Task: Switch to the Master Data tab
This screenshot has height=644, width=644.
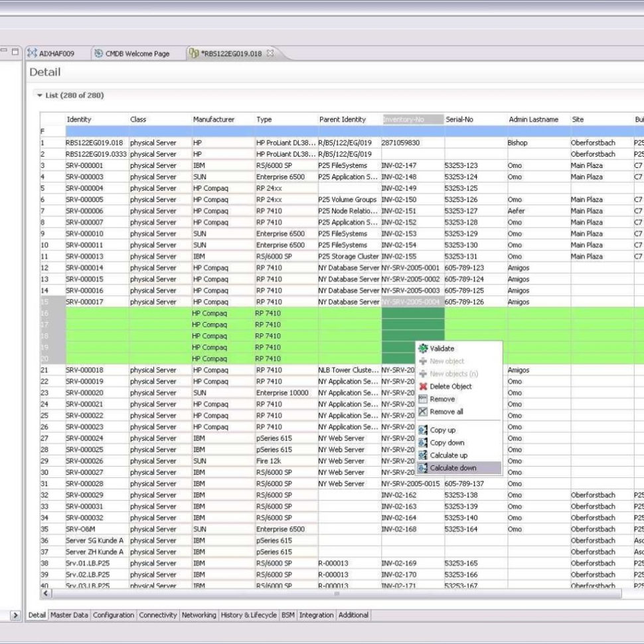Action: 69,615
